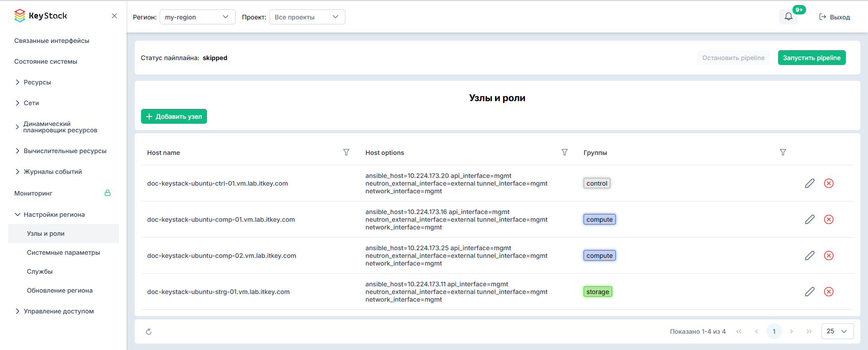Viewport: 868px width, 350px height.
Task: Refresh the table with reload icon
Action: coord(149,331)
